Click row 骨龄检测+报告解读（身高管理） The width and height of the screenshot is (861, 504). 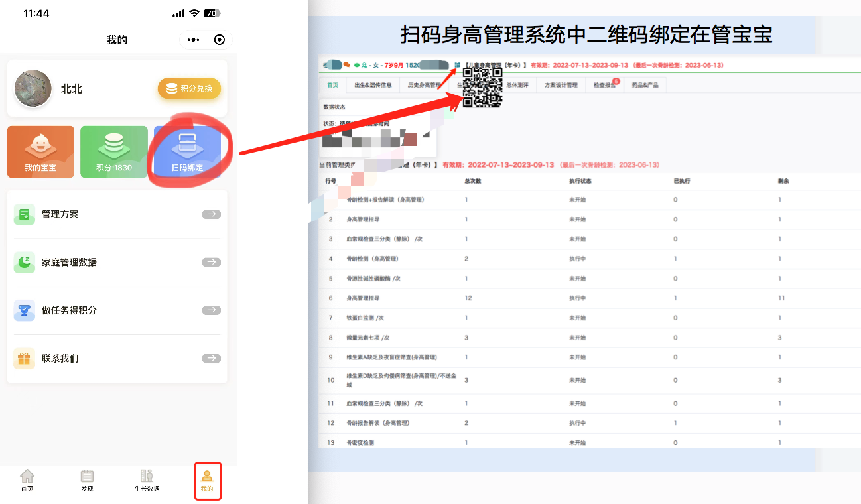click(x=590, y=199)
